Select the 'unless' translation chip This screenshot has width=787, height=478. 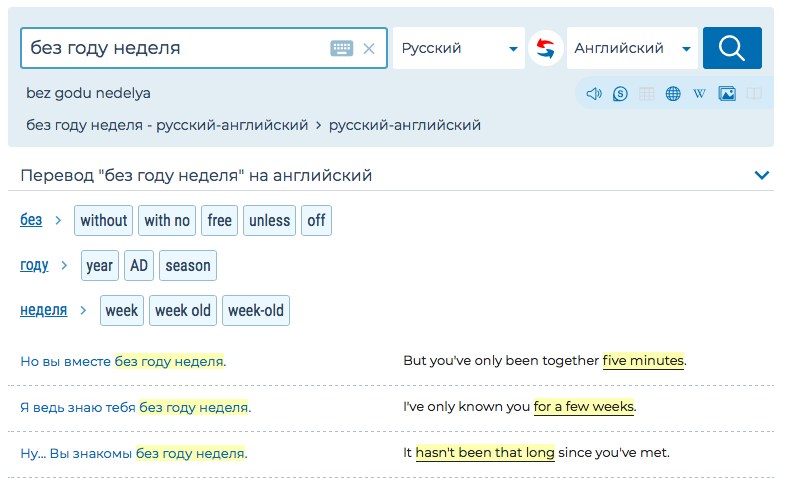(270, 220)
